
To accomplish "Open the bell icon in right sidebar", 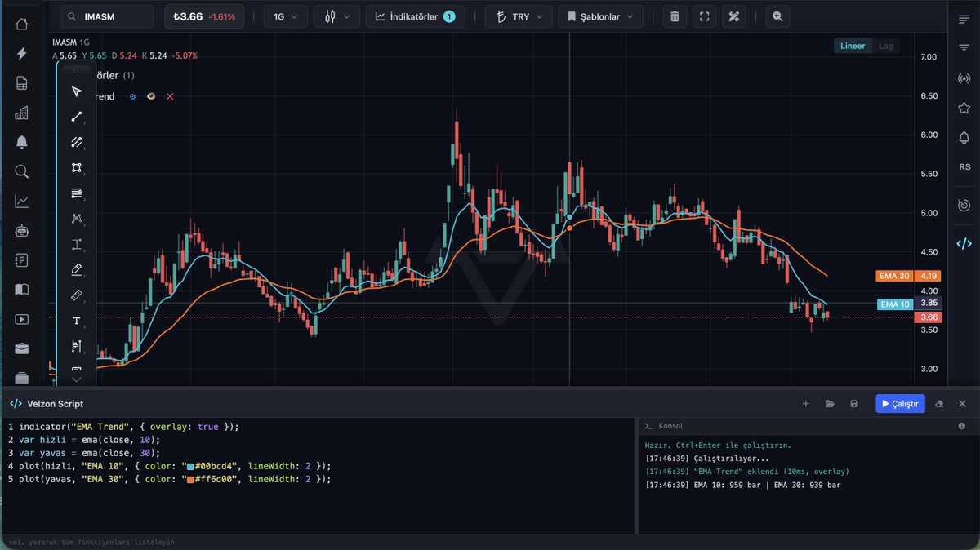I will pos(964,137).
